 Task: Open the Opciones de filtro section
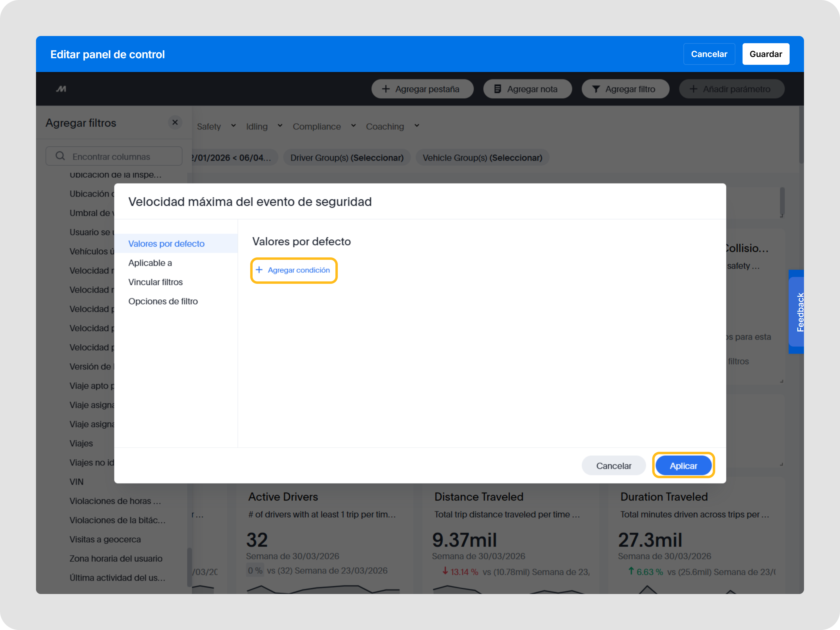click(163, 301)
